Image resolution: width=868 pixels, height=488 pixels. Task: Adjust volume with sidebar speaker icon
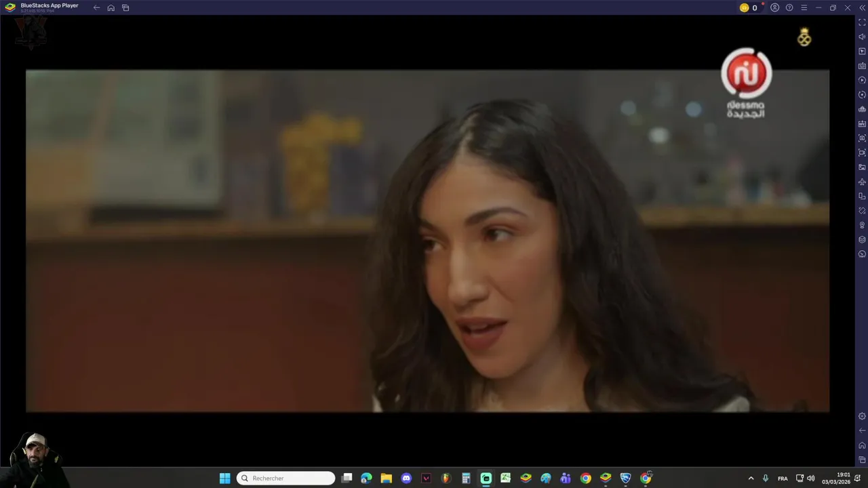862,37
